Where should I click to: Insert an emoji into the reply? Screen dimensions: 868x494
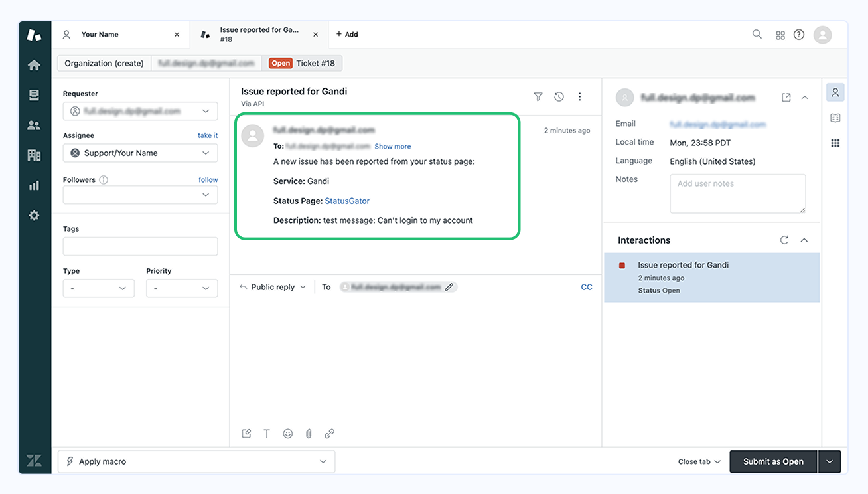point(287,433)
